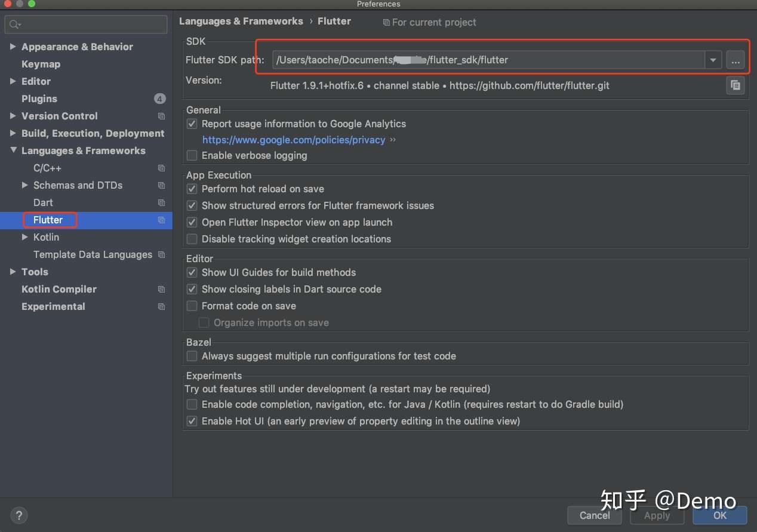This screenshot has width=757, height=532.
Task: Click the search magnifier icon in settings
Action: 15,24
